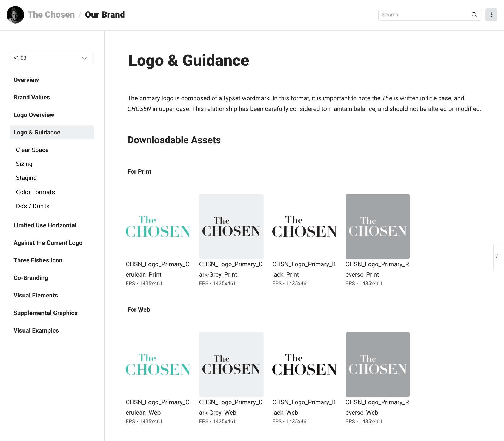The image size is (504, 441).
Task: Jump to Clear Space subsection
Action: (32, 150)
